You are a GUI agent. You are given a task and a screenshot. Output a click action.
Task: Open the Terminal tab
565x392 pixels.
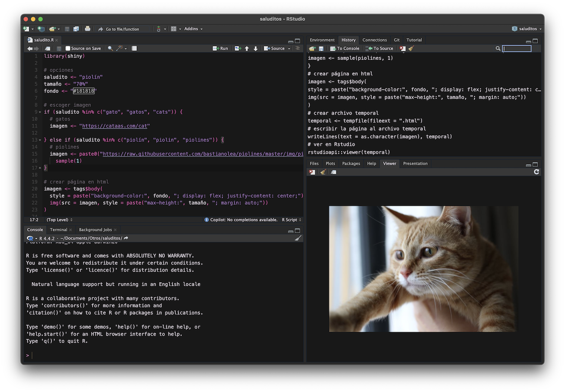tap(58, 230)
